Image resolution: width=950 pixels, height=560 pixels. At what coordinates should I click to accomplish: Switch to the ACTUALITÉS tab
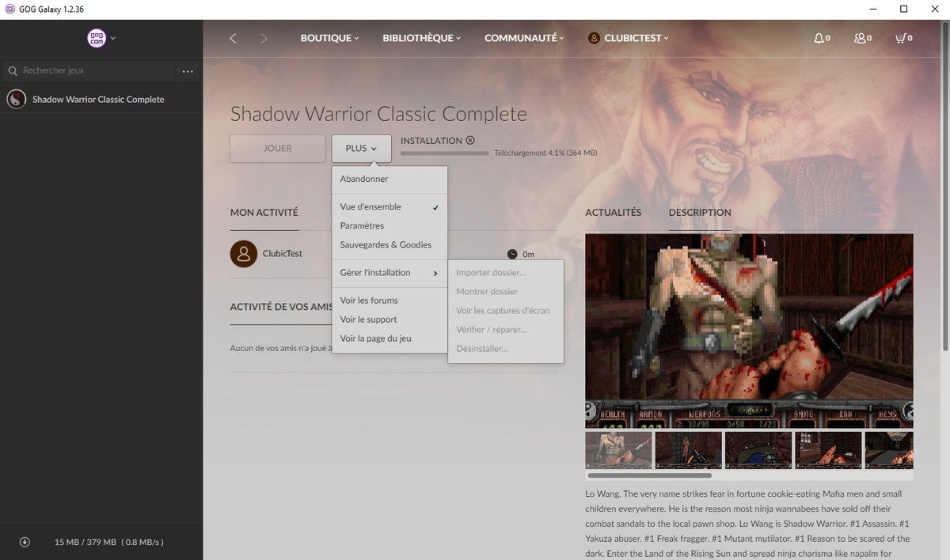click(613, 213)
